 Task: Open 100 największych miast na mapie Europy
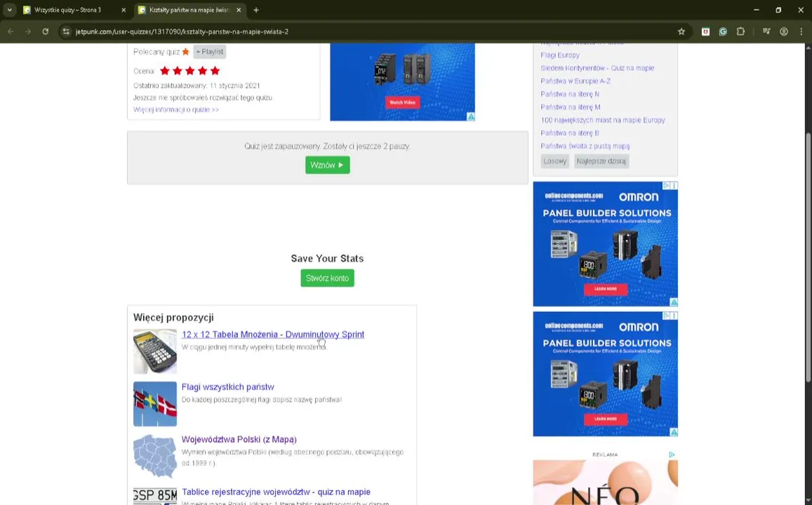click(x=603, y=120)
